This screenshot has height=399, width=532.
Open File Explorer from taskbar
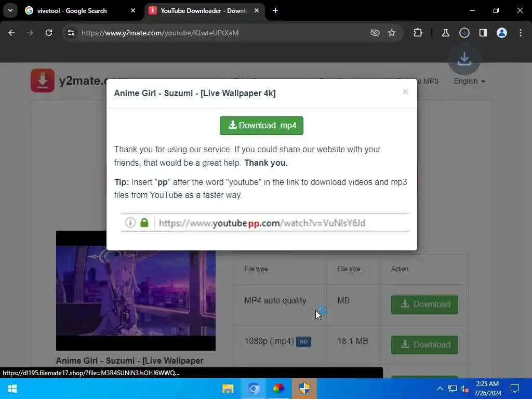click(228, 389)
